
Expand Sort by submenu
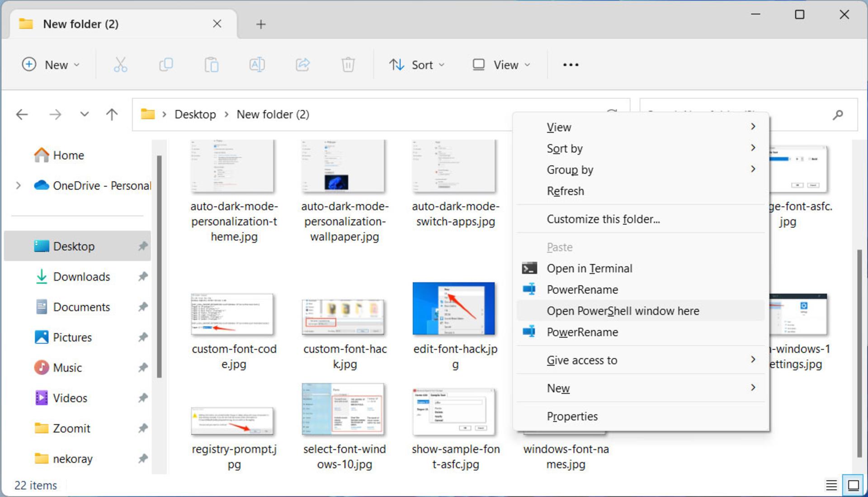point(641,148)
